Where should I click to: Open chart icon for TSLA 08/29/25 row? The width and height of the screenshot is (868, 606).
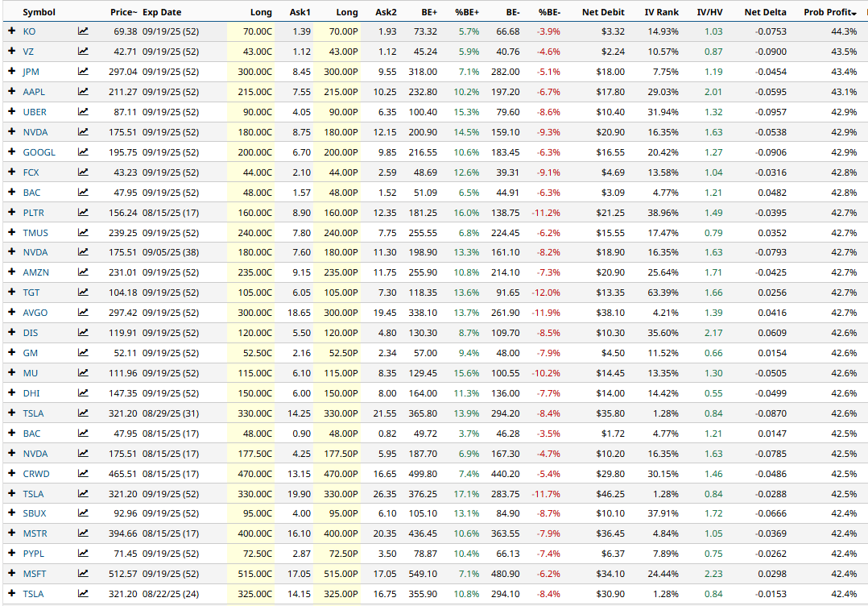click(x=83, y=413)
